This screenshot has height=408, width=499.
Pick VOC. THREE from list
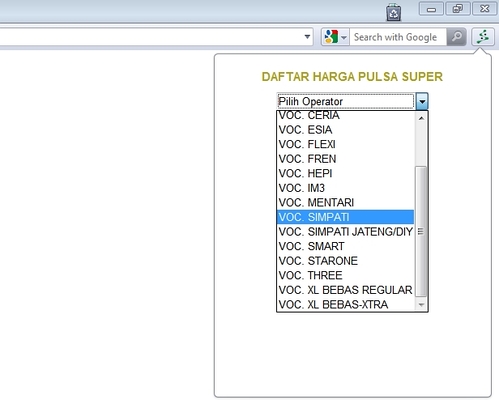point(345,276)
